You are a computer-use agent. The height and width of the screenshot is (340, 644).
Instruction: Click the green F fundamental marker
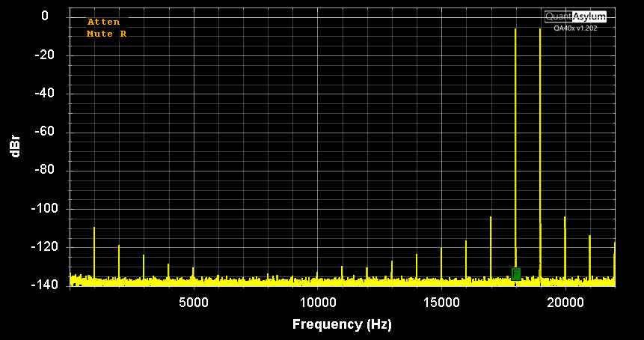point(516,274)
